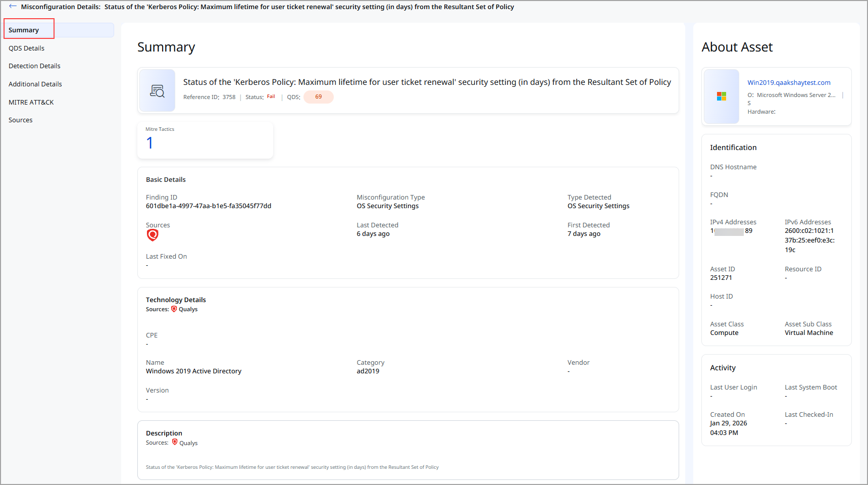This screenshot has width=868, height=485.
Task: Click the truncated Microsoft Windows Server OS text
Action: (795, 94)
